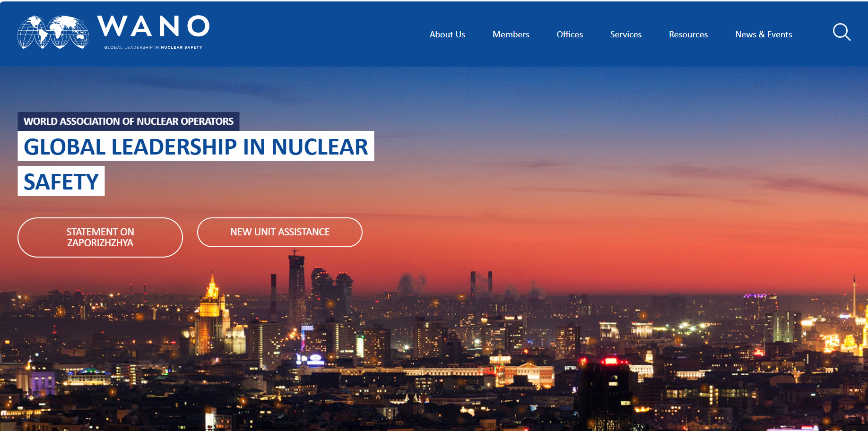Screen dimensions: 868x431
Task: Click About Us in the navigation bar
Action: tap(447, 34)
